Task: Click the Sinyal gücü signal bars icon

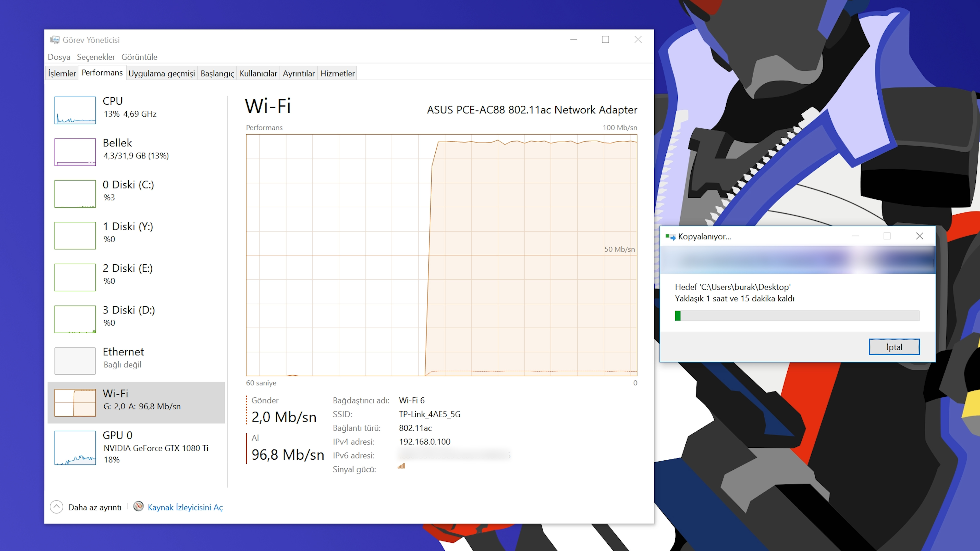Action: click(x=401, y=466)
